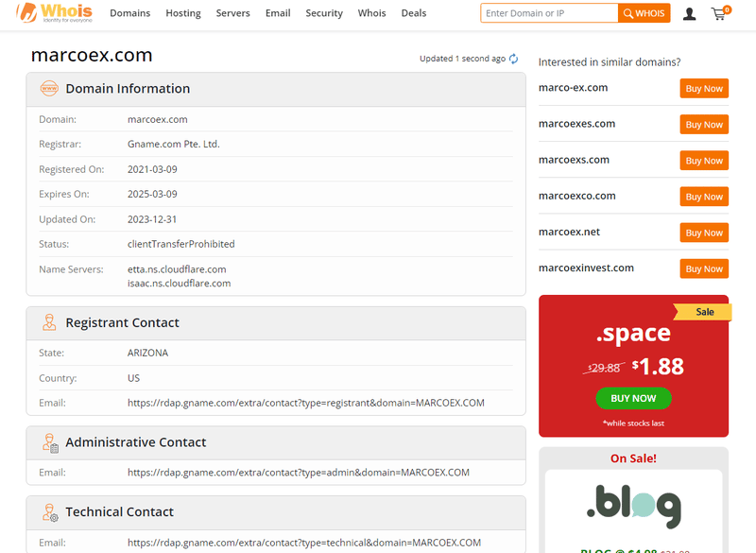This screenshot has width=756, height=553.
Task: Click similar domain marcoexco.com text
Action: pyautogui.click(x=577, y=197)
